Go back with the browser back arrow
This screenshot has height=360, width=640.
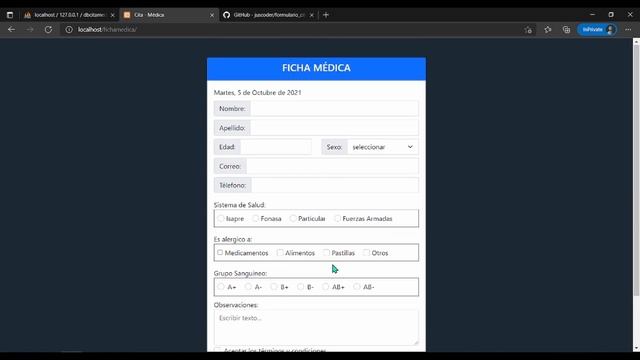[x=11, y=29]
